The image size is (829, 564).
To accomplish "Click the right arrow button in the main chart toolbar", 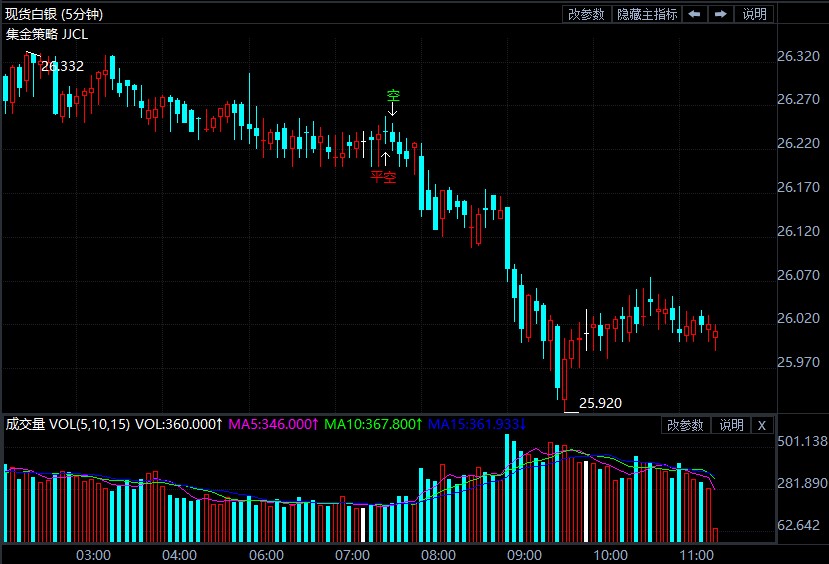I will click(x=720, y=14).
